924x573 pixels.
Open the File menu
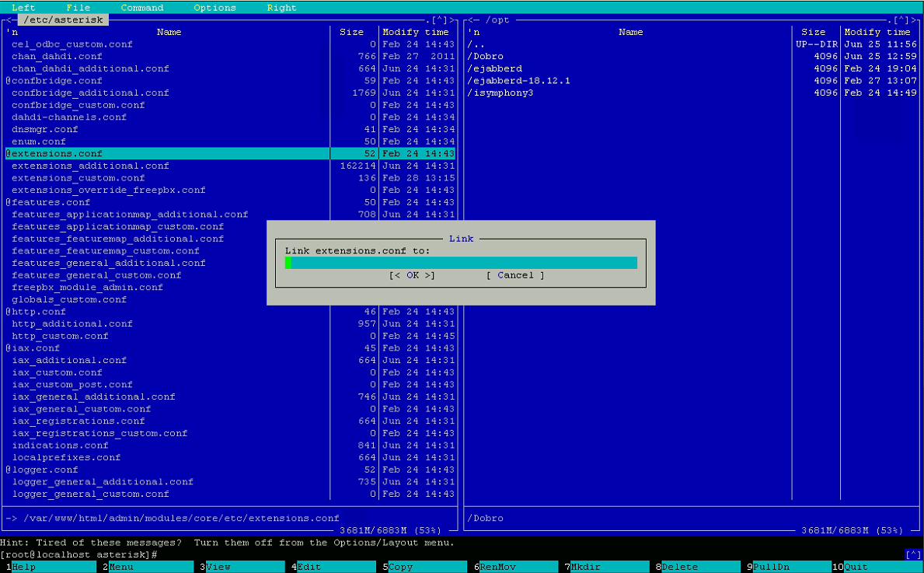click(78, 8)
